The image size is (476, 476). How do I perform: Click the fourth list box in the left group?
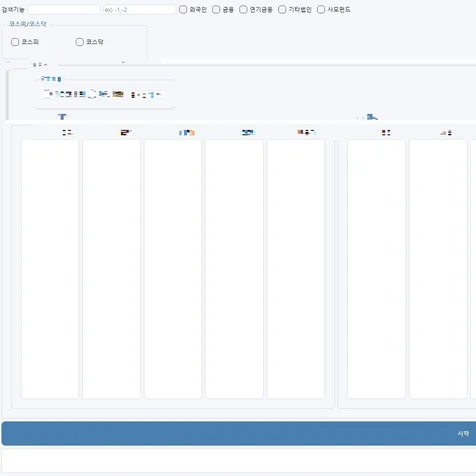coord(234,269)
